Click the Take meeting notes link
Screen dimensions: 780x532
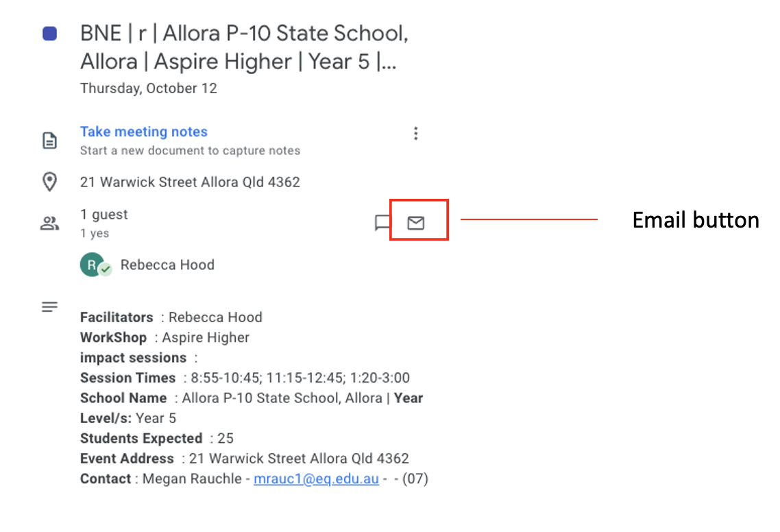(144, 132)
